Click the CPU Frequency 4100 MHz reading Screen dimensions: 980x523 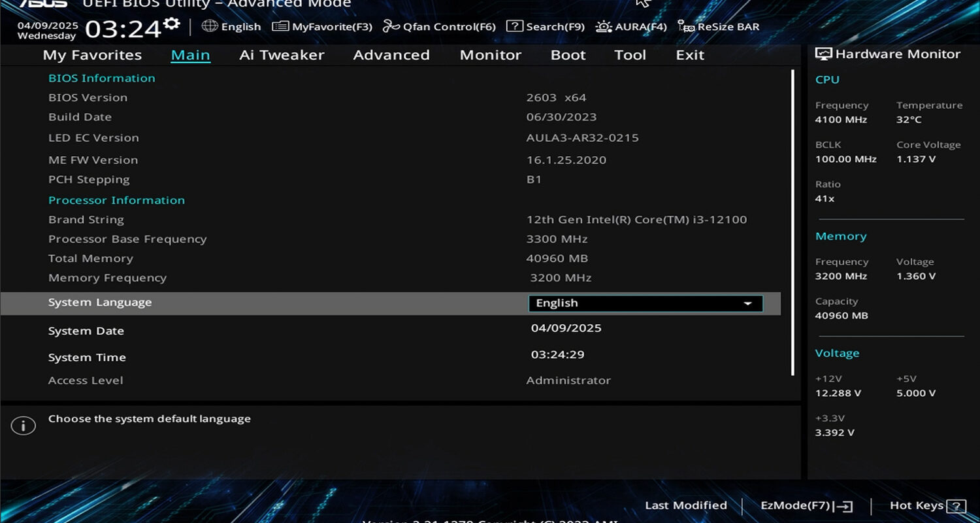pyautogui.click(x=841, y=120)
